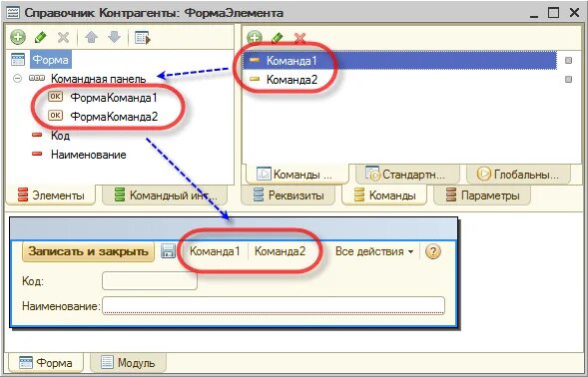Select Команда2 row in commands list
The width and height of the screenshot is (588, 377).
point(399,80)
